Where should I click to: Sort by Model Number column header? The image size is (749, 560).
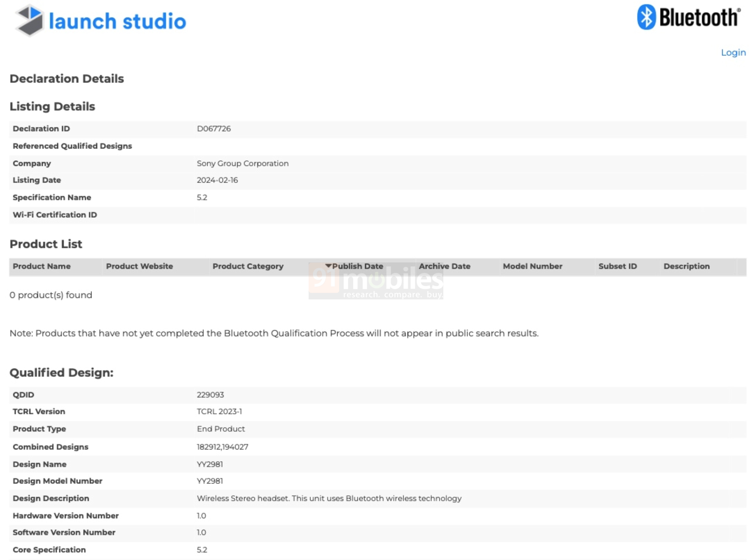click(532, 266)
